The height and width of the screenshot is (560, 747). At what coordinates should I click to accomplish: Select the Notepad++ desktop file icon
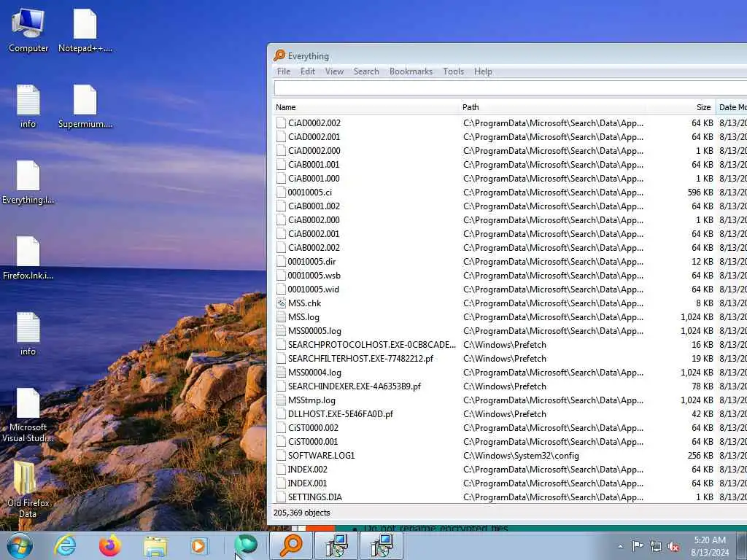coord(85,30)
